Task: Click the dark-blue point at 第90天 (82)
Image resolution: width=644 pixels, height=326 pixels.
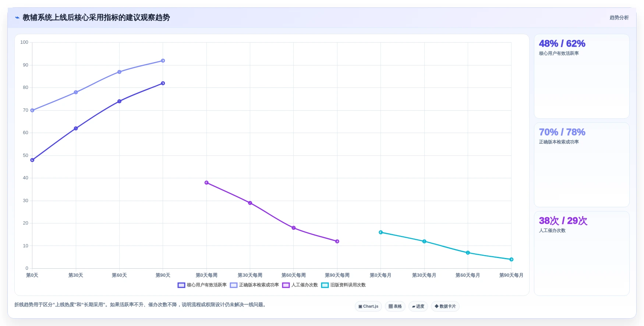Action: coord(163,83)
